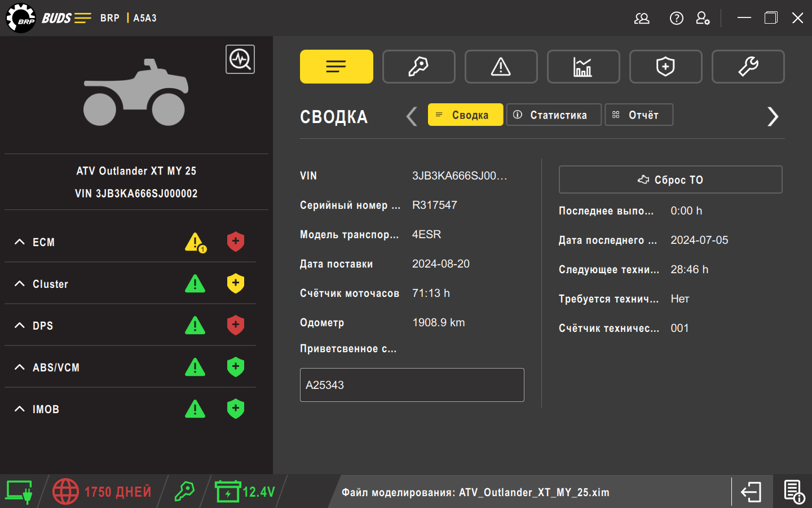The width and height of the screenshot is (812, 508).
Task: Go to next tabs with right chevron
Action: (773, 117)
